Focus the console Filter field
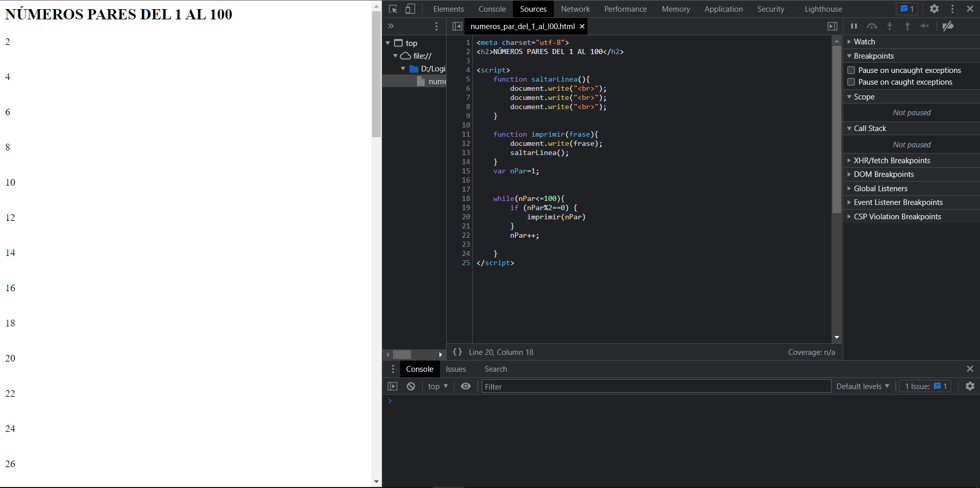The height and width of the screenshot is (488, 980). [656, 386]
